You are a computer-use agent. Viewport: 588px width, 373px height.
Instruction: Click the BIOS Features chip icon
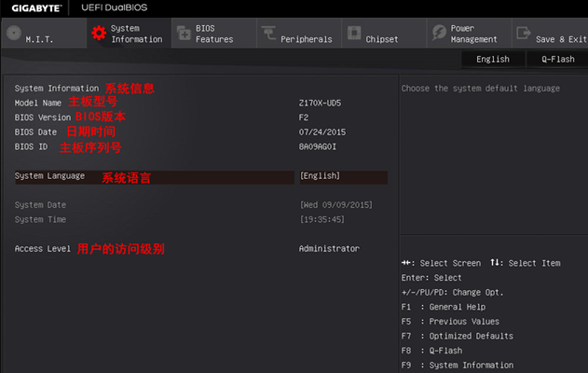click(x=184, y=33)
